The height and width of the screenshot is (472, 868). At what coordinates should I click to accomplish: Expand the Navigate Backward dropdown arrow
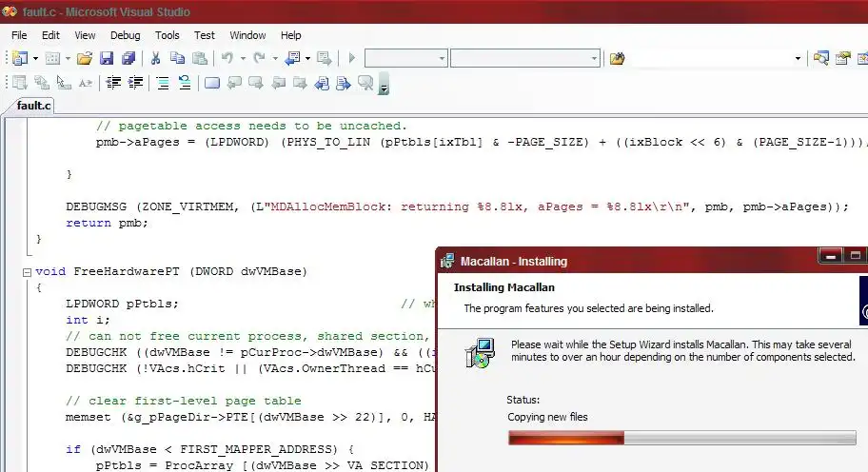click(307, 58)
